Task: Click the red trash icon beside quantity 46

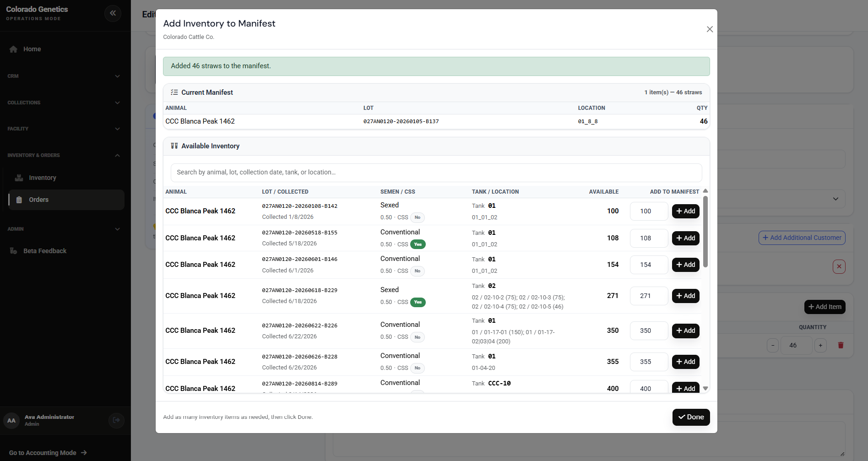Action: click(841, 345)
